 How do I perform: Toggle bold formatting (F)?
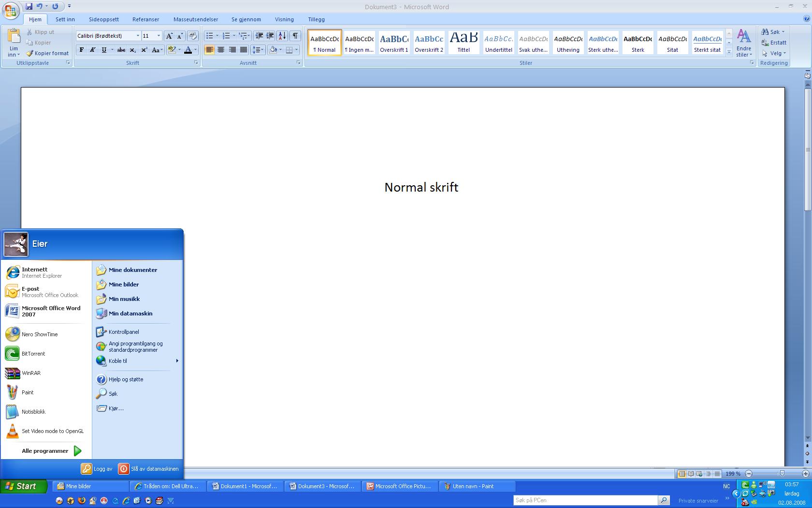click(82, 50)
